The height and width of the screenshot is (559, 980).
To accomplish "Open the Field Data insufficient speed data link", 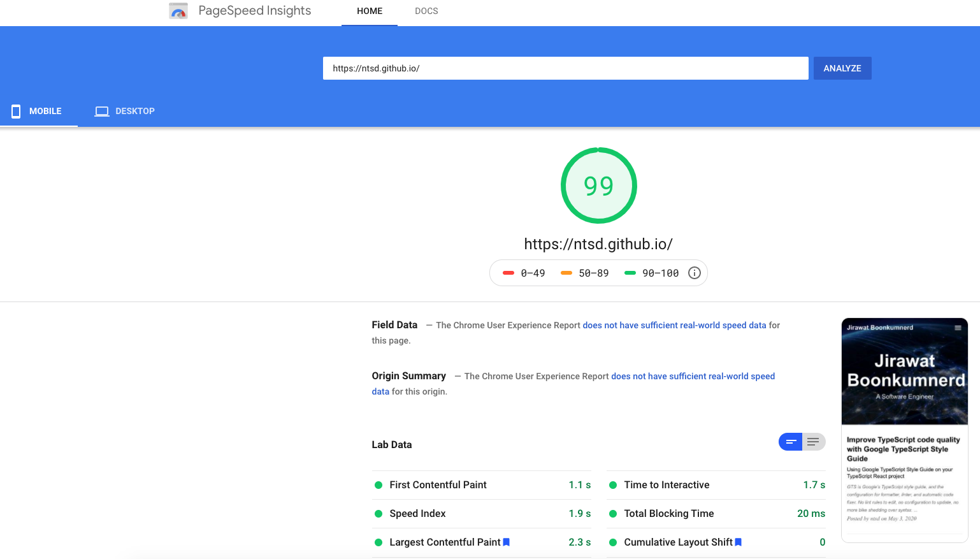I will point(674,325).
